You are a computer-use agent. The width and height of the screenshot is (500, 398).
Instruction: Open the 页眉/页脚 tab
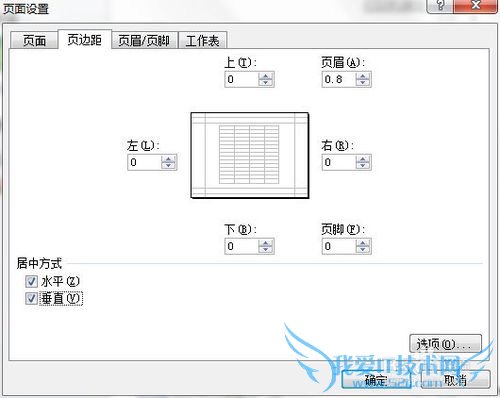point(144,41)
